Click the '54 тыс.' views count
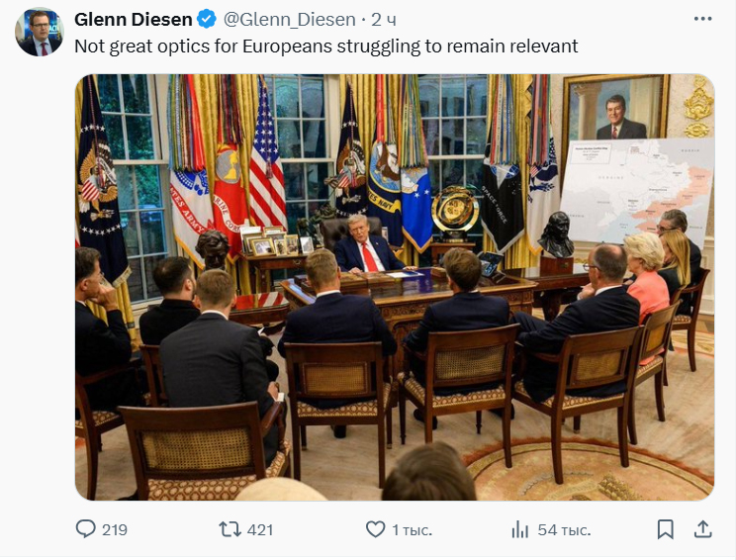 coord(564,530)
